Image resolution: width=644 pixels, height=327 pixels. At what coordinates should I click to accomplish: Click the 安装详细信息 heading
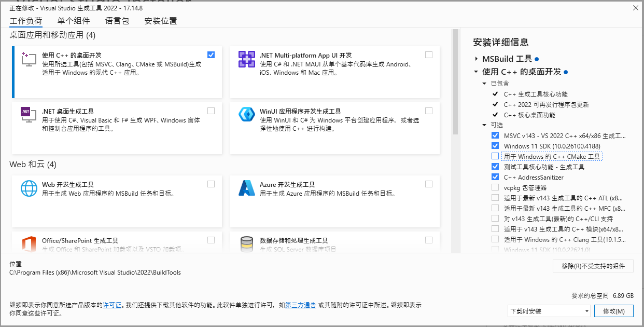pyautogui.click(x=501, y=43)
